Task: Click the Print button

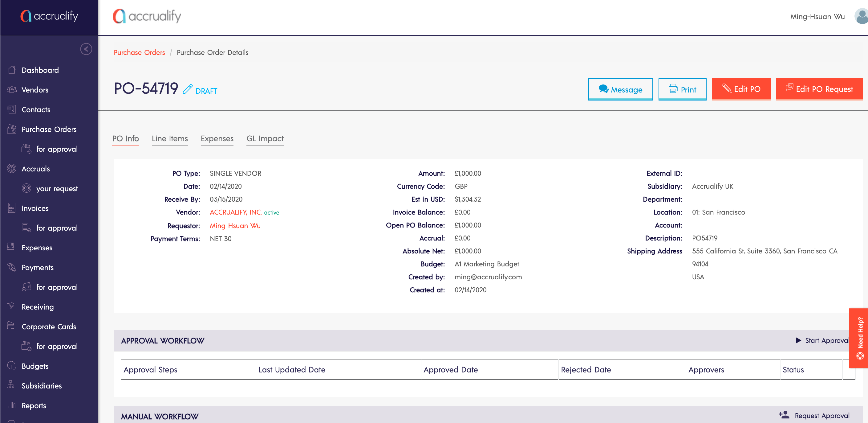Action: coord(682,89)
